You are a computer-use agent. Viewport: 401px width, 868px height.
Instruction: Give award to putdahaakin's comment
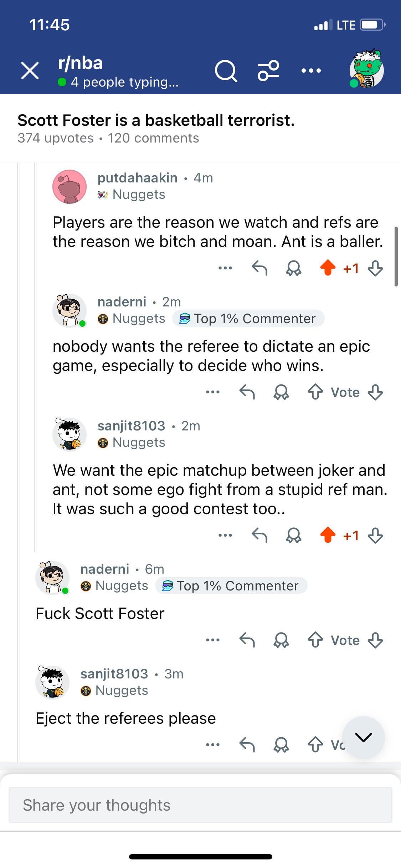pos(294,268)
